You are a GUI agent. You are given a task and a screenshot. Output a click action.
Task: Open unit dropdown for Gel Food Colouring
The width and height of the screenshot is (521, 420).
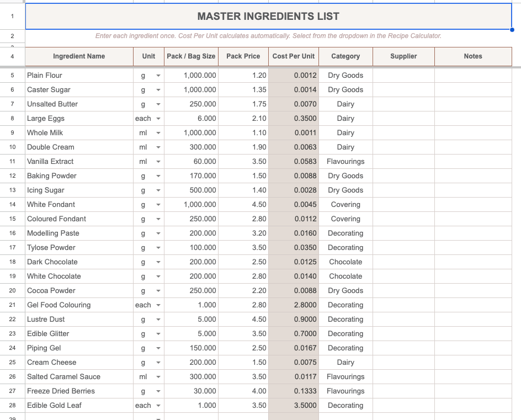[158, 305]
